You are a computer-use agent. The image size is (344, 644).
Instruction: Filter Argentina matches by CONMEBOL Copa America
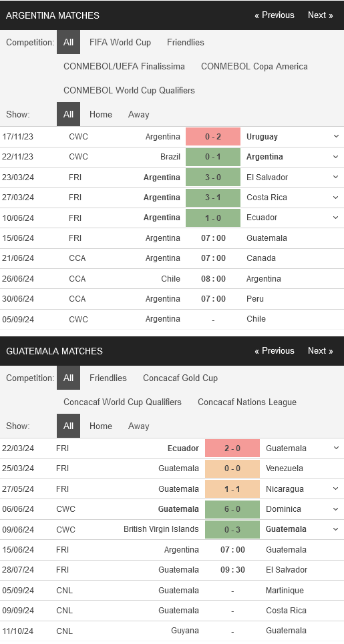[254, 66]
